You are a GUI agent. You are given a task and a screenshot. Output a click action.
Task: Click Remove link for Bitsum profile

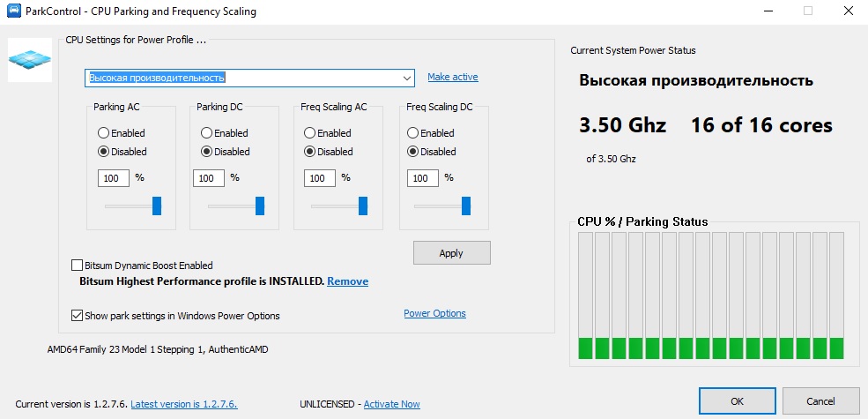point(348,281)
